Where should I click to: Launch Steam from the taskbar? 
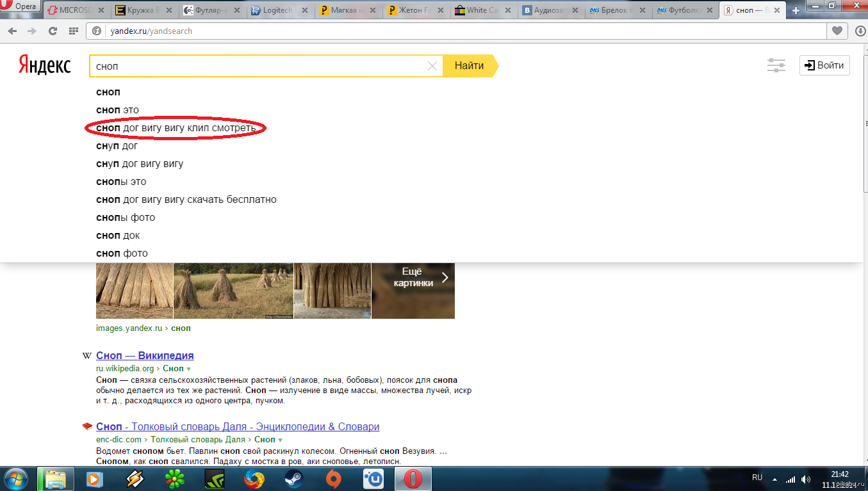pyautogui.click(x=294, y=478)
